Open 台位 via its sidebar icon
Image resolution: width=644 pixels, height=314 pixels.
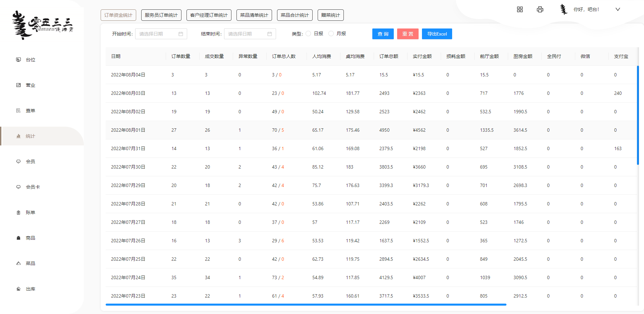18,60
